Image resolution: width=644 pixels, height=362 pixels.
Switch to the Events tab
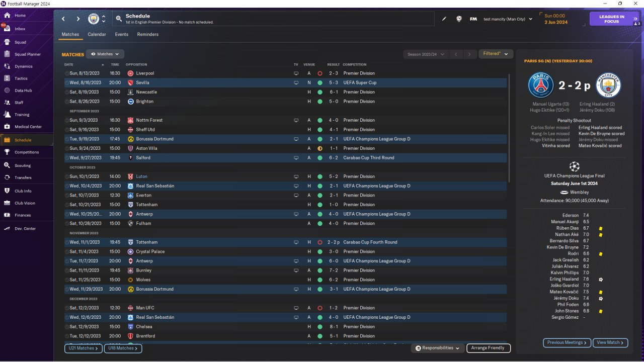click(121, 35)
